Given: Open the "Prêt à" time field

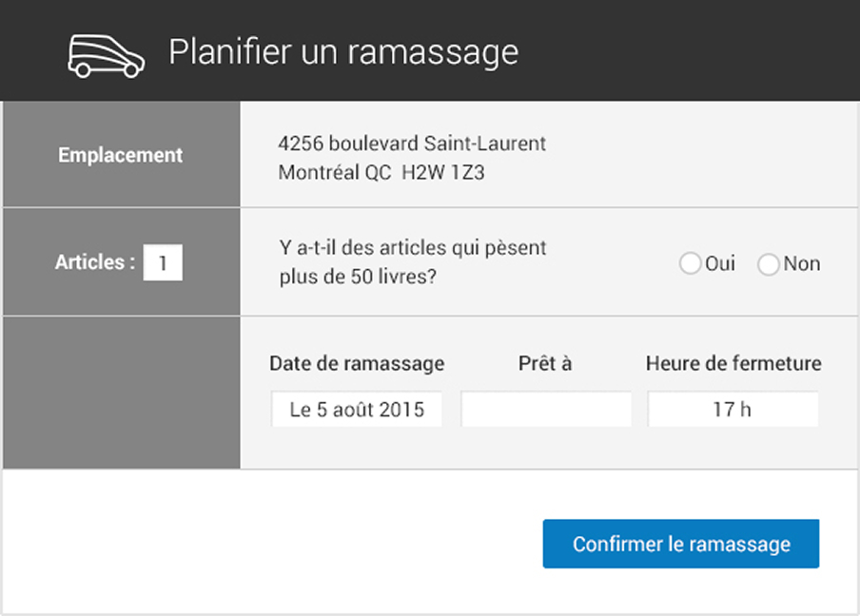Looking at the screenshot, I should tap(545, 409).
